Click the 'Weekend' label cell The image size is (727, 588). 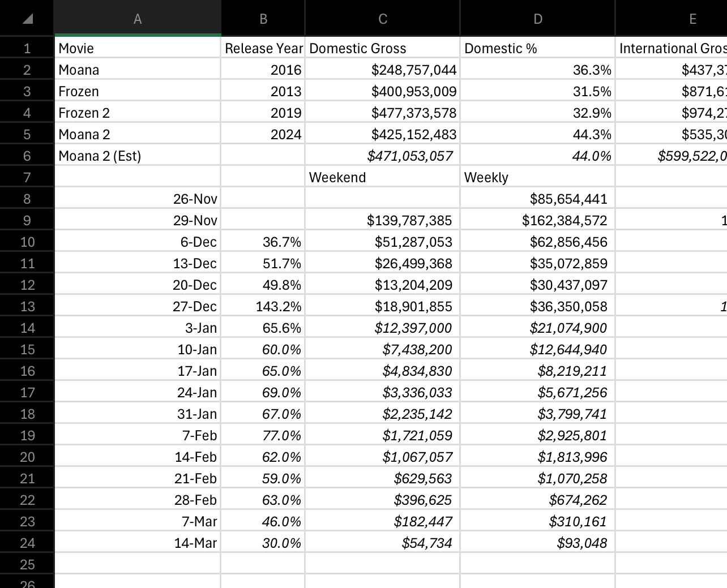pos(383,177)
